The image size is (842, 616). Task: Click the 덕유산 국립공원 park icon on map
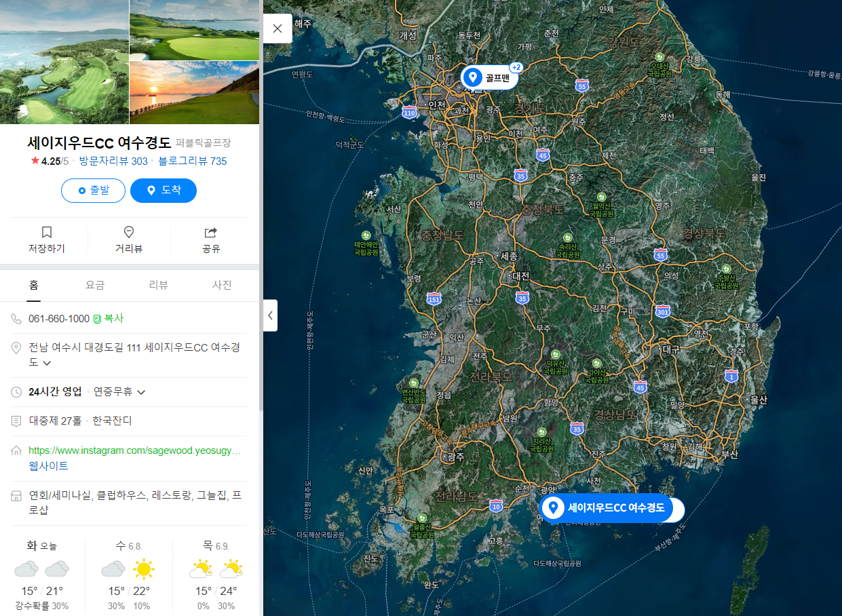(x=555, y=355)
